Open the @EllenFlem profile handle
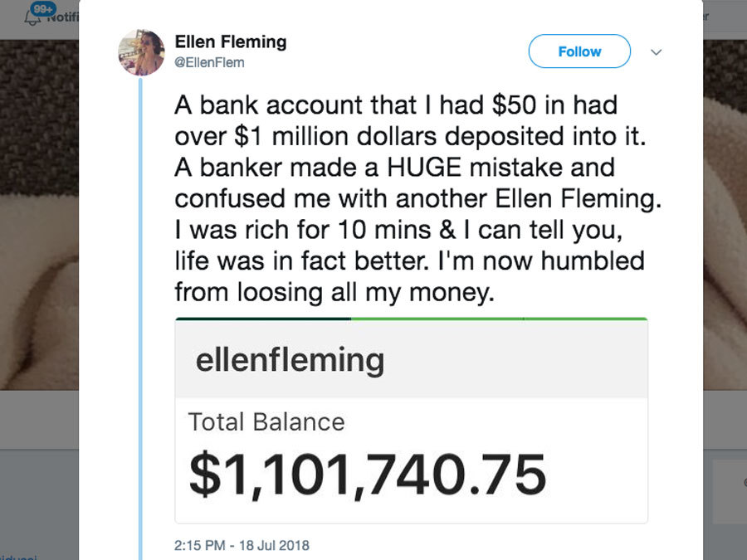The width and height of the screenshot is (747, 560). (210, 63)
